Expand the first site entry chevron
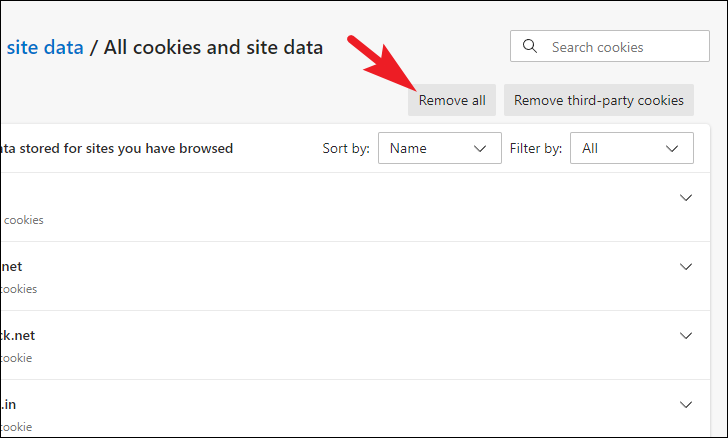728x438 pixels. (x=686, y=197)
